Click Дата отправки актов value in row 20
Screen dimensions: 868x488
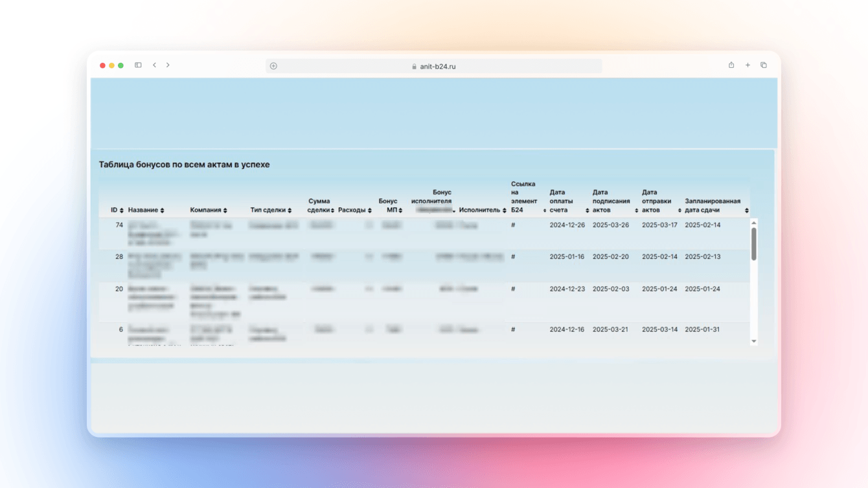(x=659, y=289)
